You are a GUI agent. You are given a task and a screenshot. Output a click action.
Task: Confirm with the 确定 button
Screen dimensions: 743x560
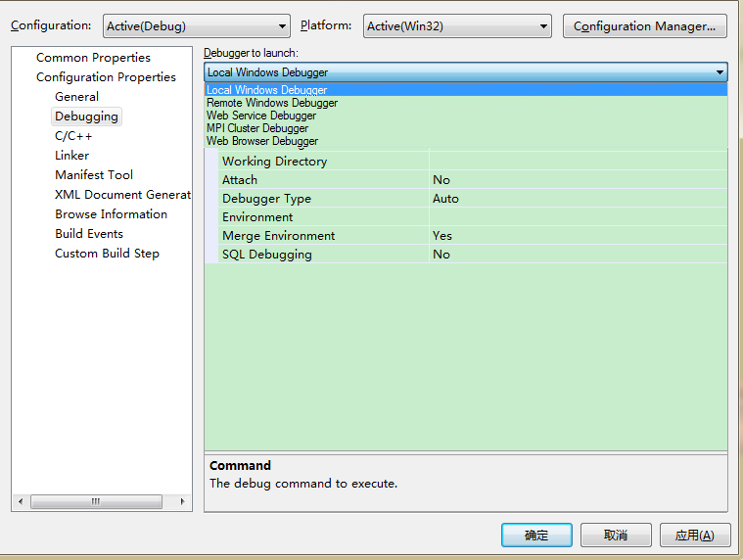[x=536, y=535]
